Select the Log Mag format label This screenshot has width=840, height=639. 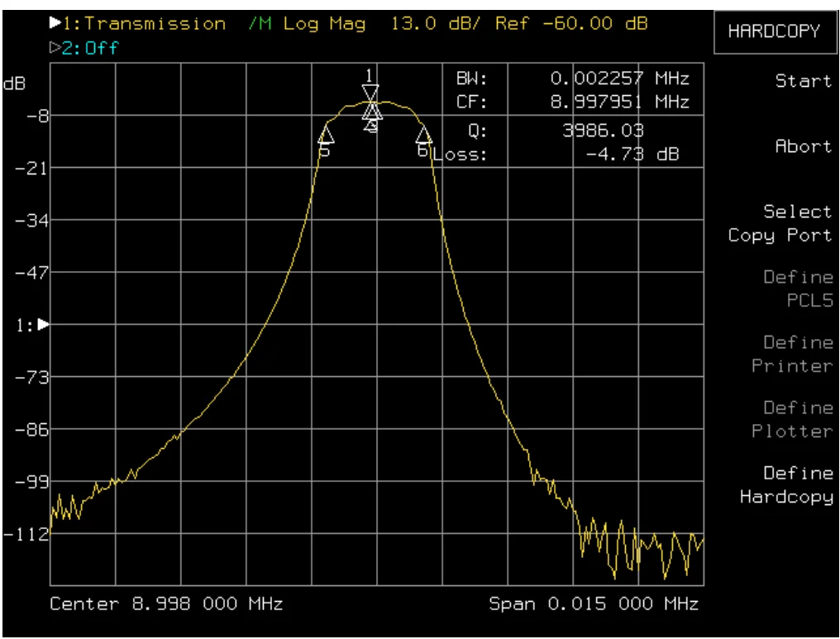pos(324,24)
